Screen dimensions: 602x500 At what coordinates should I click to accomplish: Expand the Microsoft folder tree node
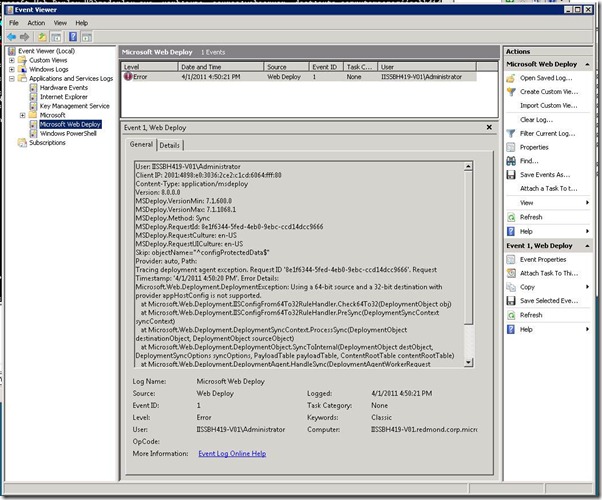tap(23, 115)
